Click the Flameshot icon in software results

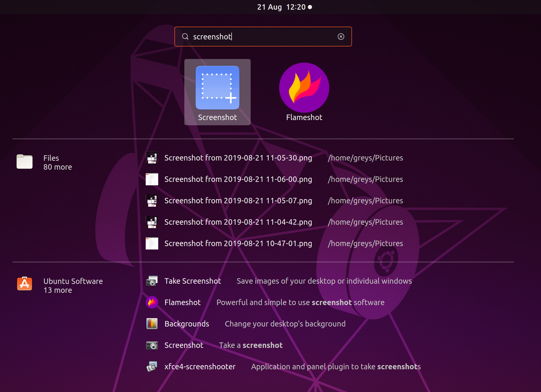(152, 302)
